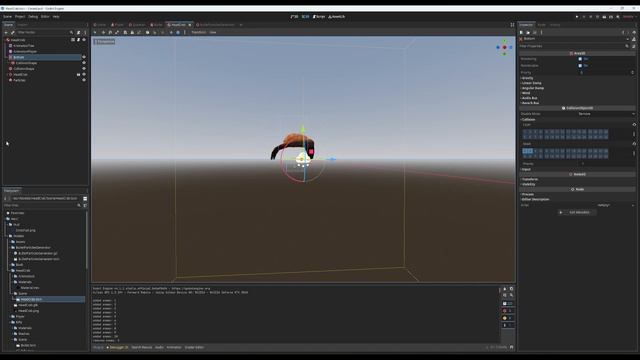This screenshot has height=360, width=640.
Task: Click the load resource icon in Inspector
Action: pos(528,32)
